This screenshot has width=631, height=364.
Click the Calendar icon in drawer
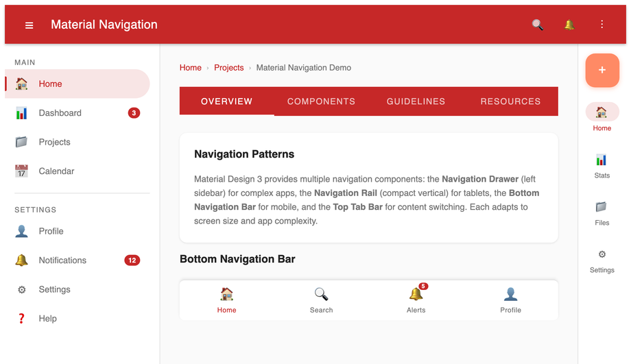coord(21,171)
